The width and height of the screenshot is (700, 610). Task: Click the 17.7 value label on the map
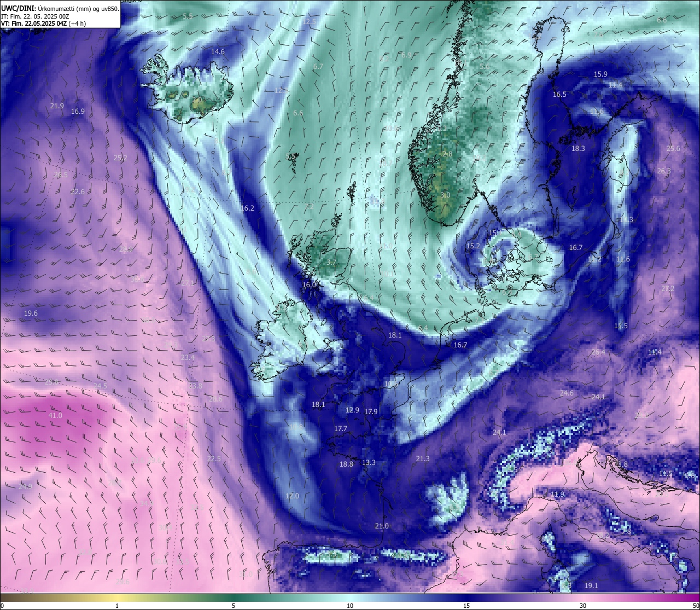click(340, 429)
